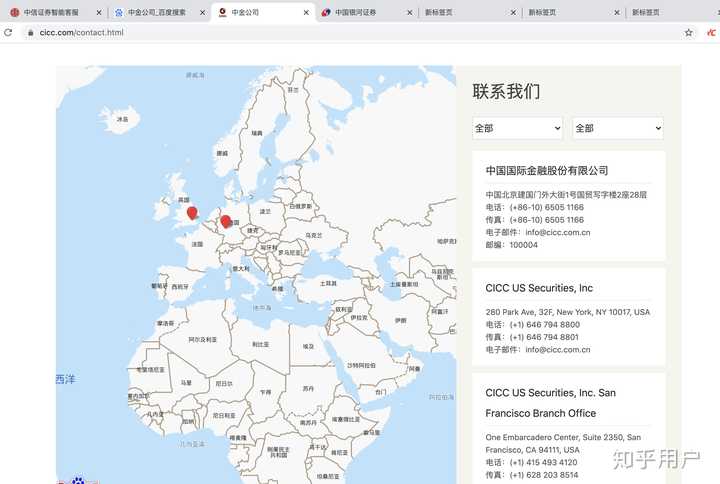Screen dimensions: 720x484
Task: Click fax number (+1) 628 203 8514
Action: [544, 475]
